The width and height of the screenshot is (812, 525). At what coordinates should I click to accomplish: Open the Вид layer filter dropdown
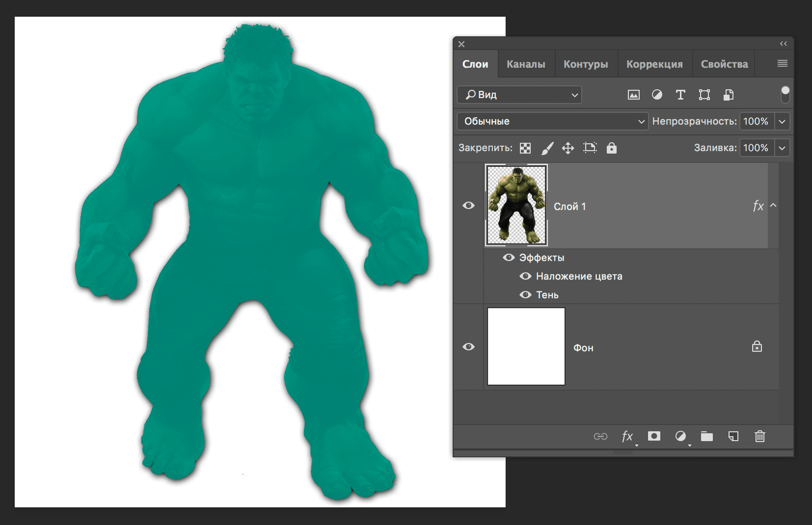pos(519,95)
